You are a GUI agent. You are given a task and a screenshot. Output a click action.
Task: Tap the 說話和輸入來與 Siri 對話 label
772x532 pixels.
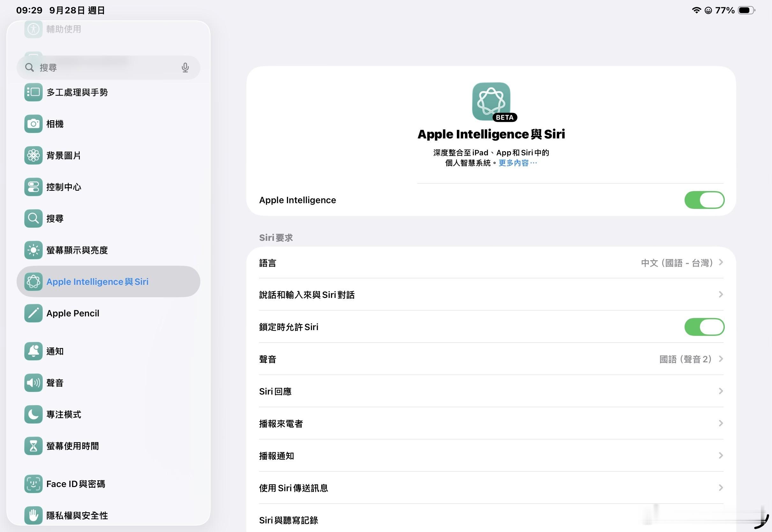click(307, 295)
